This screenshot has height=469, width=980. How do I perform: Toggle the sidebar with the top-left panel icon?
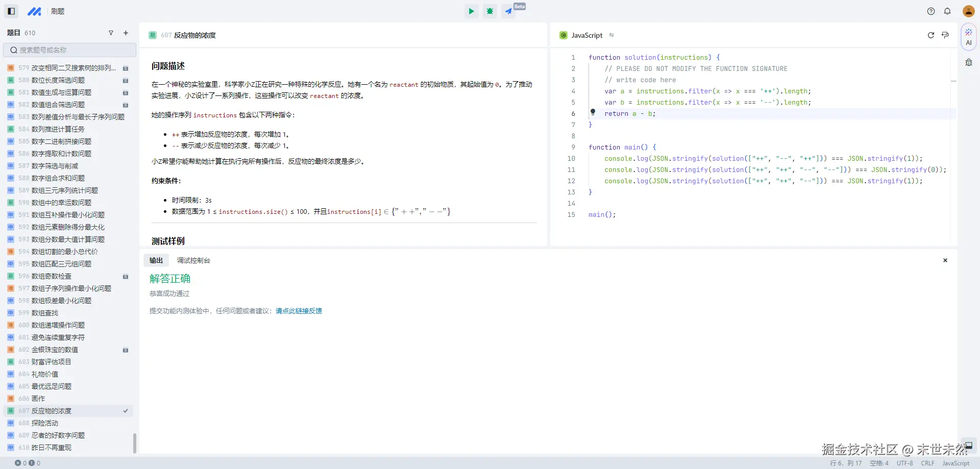[11, 11]
